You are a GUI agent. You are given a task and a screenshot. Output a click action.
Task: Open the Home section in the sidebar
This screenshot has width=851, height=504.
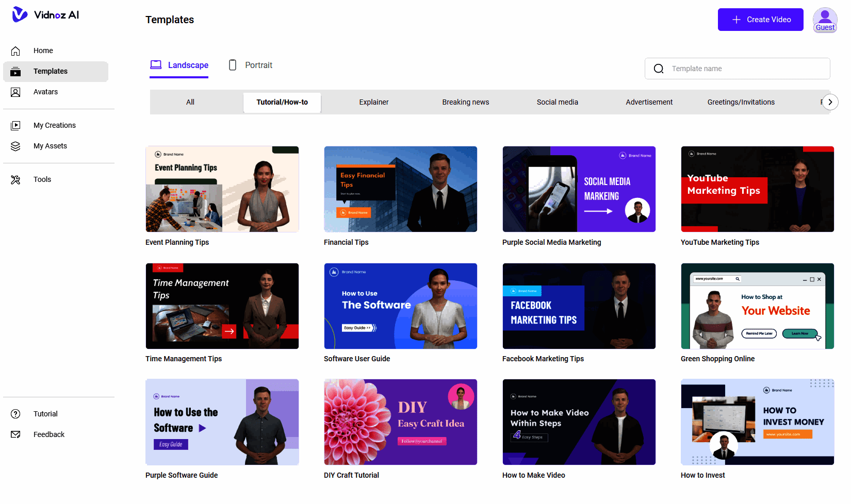click(43, 51)
